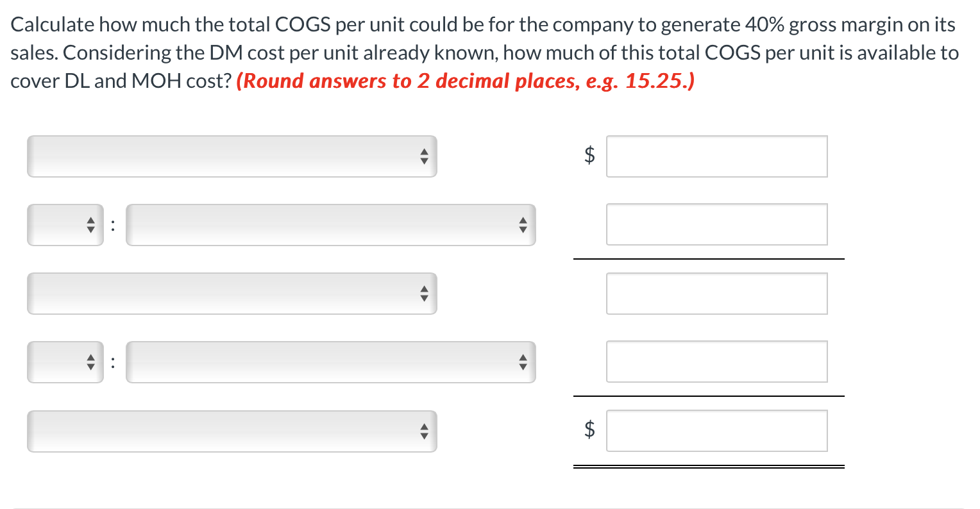Click the arrow icon on the third-row dropdown
Viewport: 980px width, 509px height.
425,293
